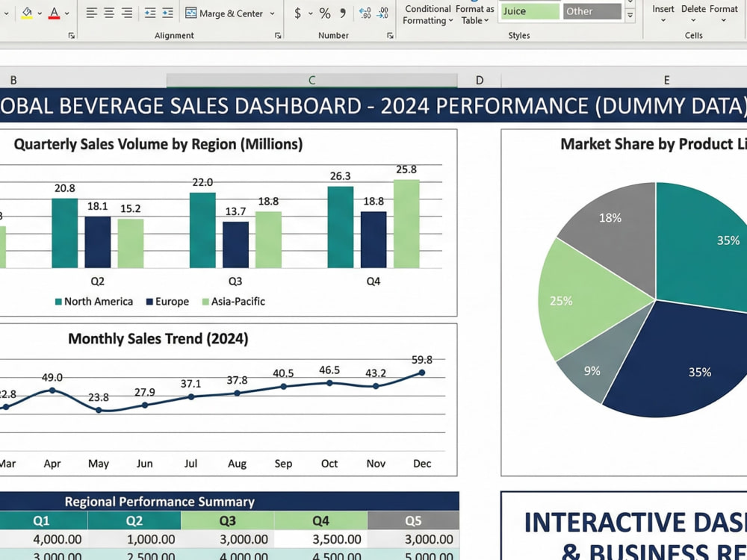Image resolution: width=747 pixels, height=560 pixels.
Task: Click the Oct axis label on trend chart
Action: 329,464
